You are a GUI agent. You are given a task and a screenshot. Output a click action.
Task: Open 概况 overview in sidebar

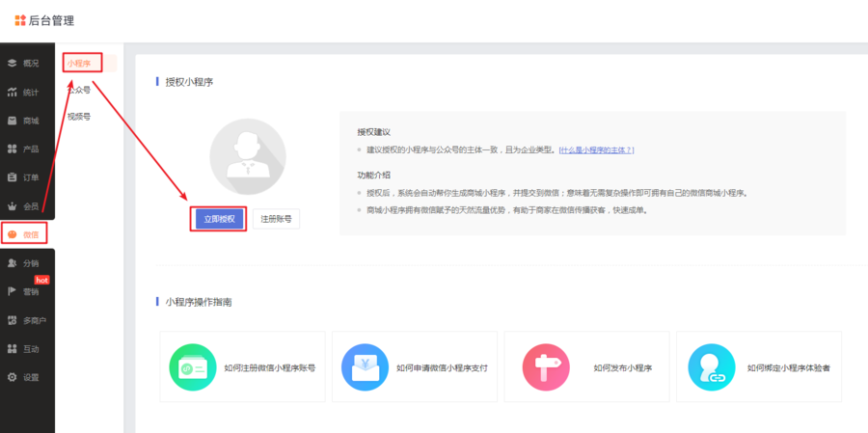pyautogui.click(x=26, y=64)
